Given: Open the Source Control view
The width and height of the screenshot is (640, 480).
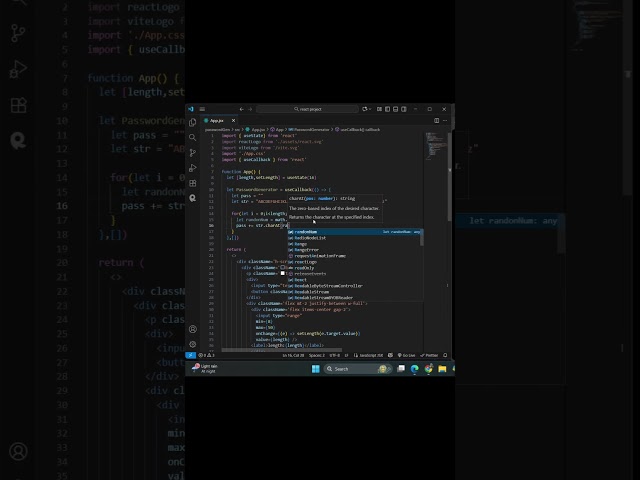Looking at the screenshot, I should pyautogui.click(x=193, y=153).
